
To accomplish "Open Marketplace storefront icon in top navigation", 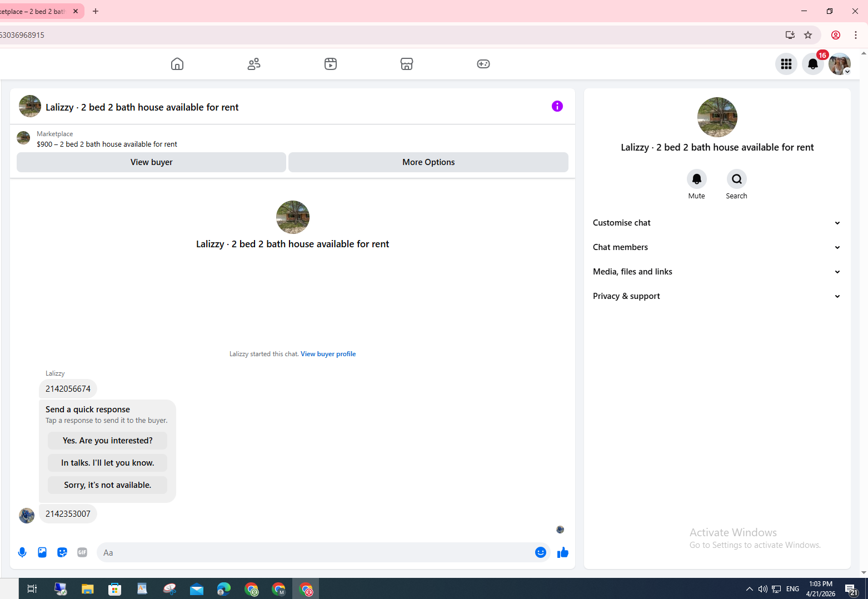I will [x=407, y=64].
